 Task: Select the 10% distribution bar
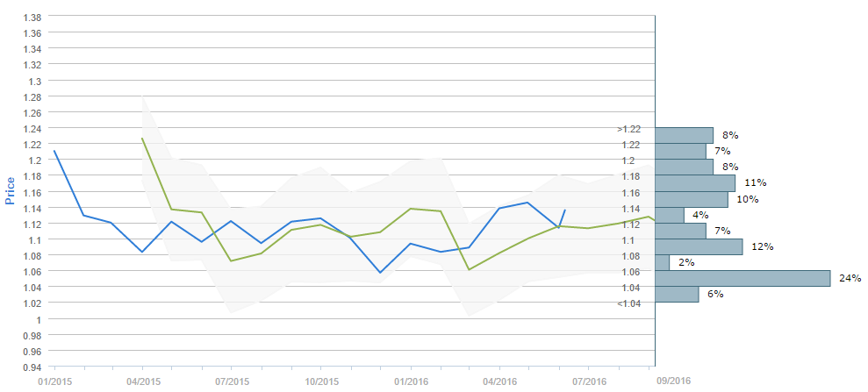692,199
